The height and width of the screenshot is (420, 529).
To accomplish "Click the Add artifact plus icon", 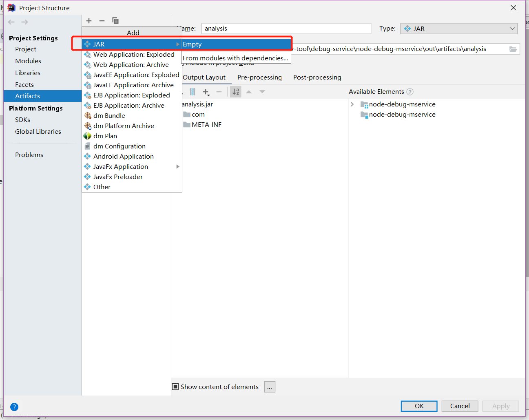I will pyautogui.click(x=89, y=21).
